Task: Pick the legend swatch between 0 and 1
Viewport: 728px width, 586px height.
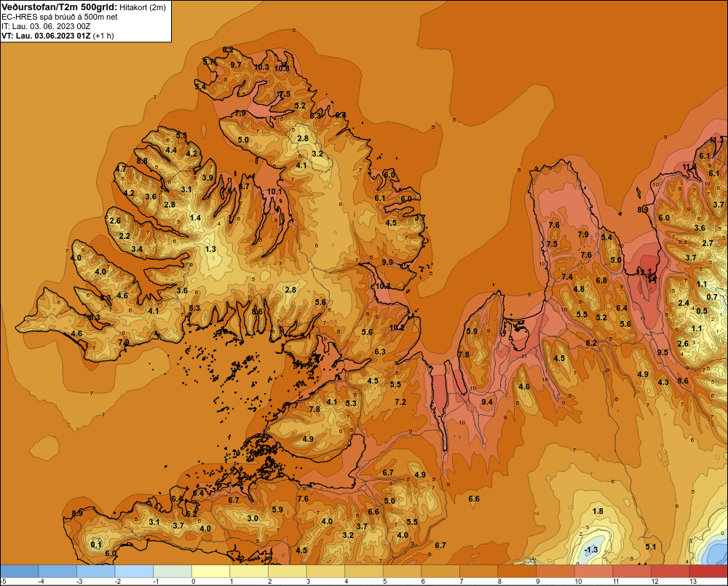Action: pos(211,571)
